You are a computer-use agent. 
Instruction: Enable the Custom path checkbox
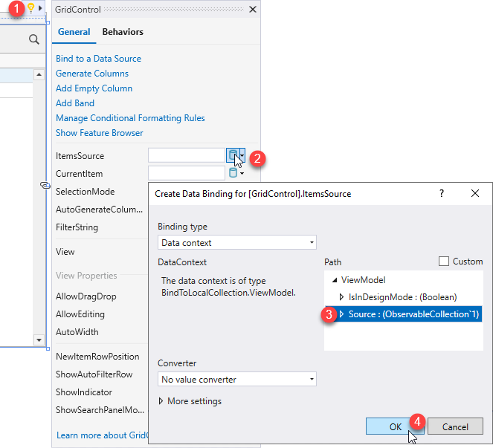point(444,261)
